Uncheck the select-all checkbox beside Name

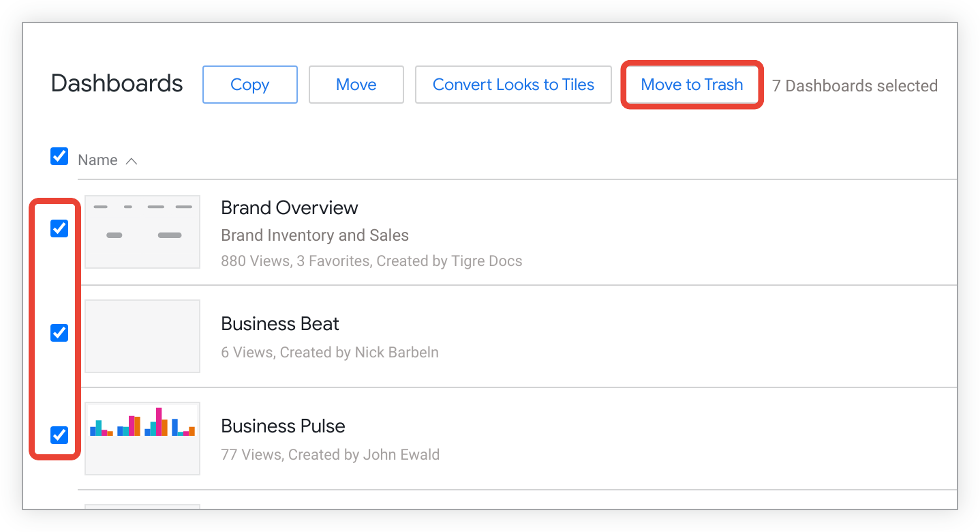59,156
